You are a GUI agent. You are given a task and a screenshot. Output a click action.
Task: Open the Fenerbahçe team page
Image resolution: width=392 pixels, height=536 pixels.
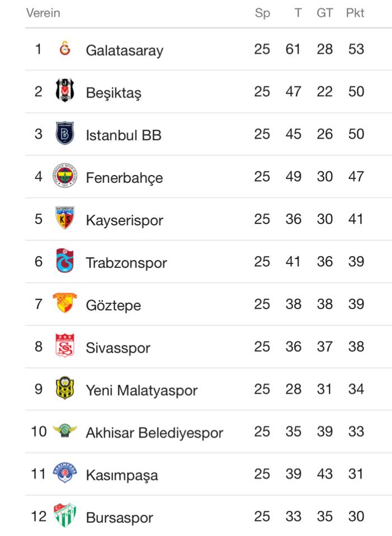[124, 178]
